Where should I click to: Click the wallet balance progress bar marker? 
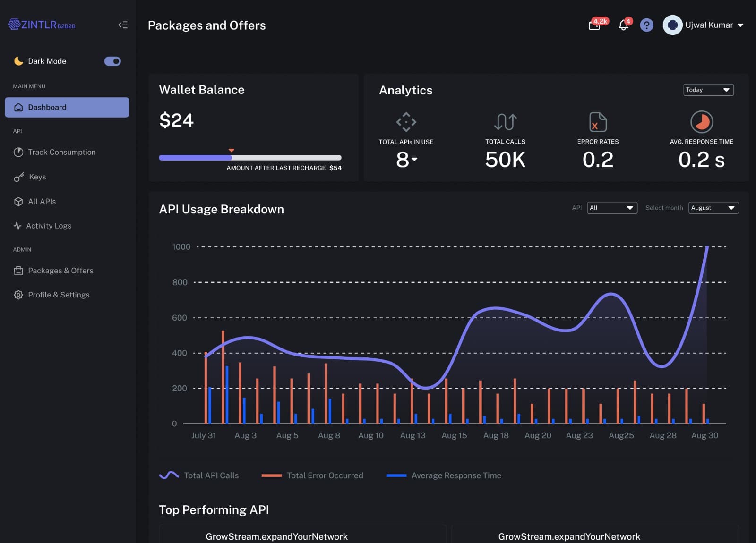click(x=232, y=150)
